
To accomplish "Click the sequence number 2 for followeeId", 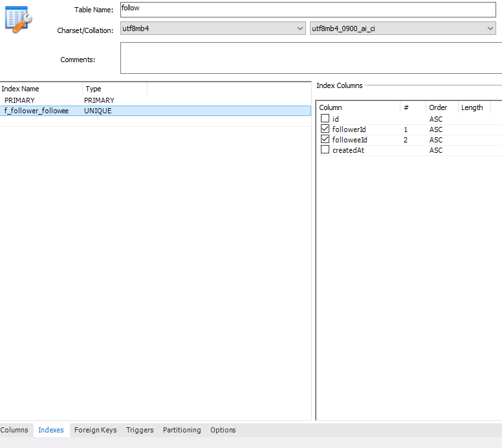I will 406,140.
